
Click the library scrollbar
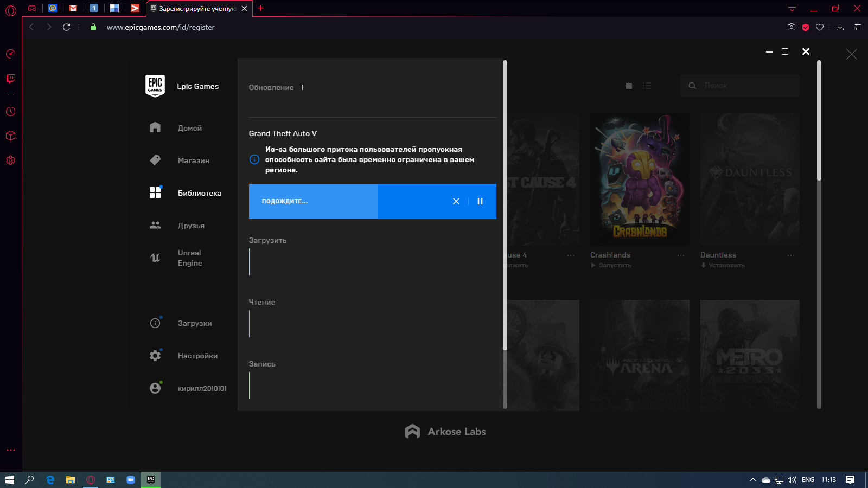pos(819,120)
